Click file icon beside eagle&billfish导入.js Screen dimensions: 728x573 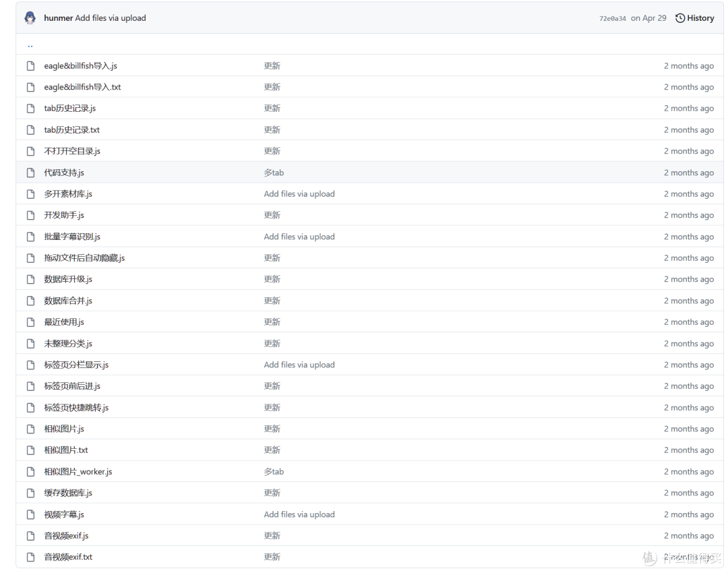pos(30,66)
